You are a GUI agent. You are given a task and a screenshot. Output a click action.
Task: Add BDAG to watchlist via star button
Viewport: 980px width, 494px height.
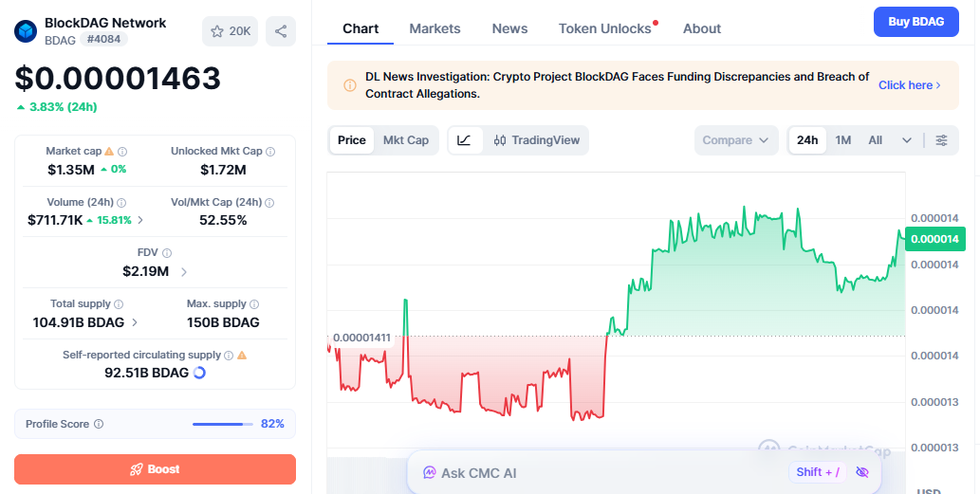click(230, 31)
